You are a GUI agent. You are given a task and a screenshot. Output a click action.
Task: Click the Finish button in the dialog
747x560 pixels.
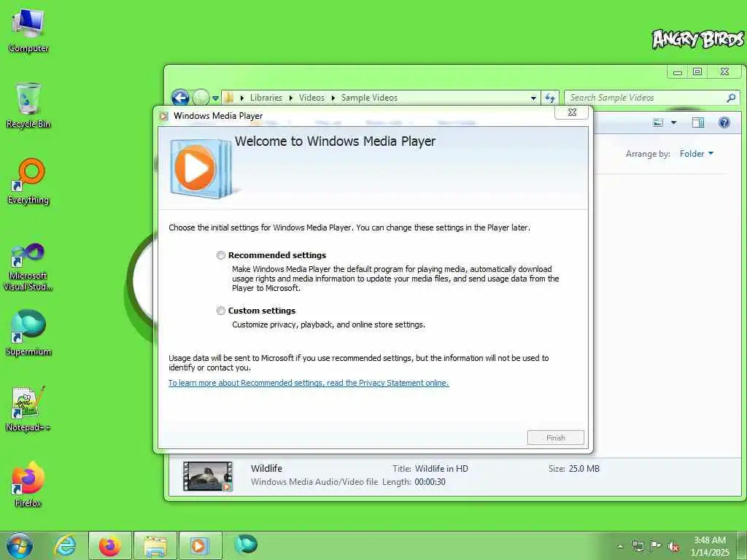(555, 437)
